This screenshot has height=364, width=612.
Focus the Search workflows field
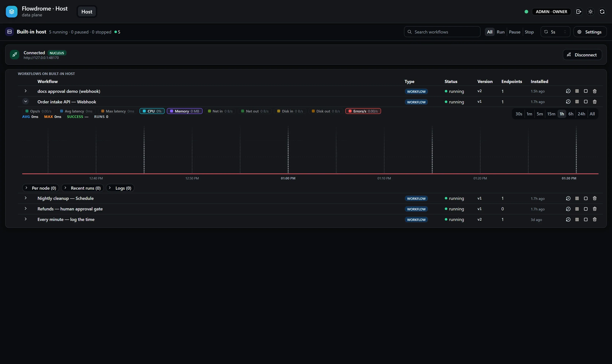point(442,32)
